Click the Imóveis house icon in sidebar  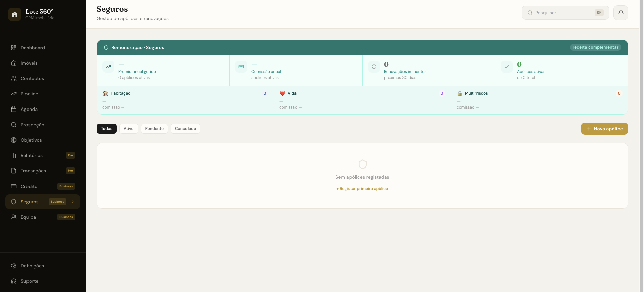pos(14,63)
